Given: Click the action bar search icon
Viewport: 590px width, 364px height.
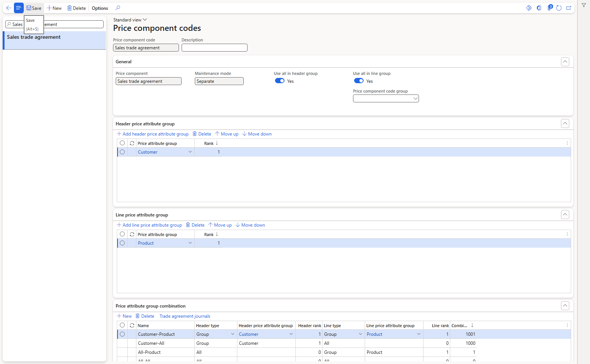Looking at the screenshot, I should coord(118,8).
